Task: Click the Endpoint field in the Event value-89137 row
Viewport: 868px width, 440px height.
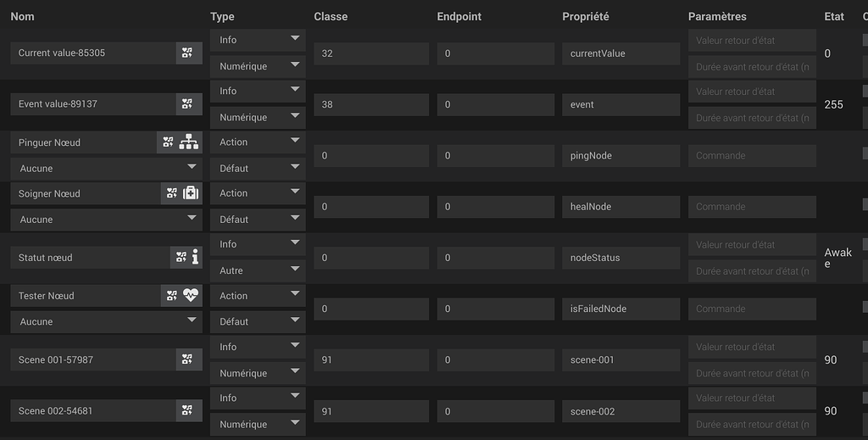Action: click(x=494, y=104)
